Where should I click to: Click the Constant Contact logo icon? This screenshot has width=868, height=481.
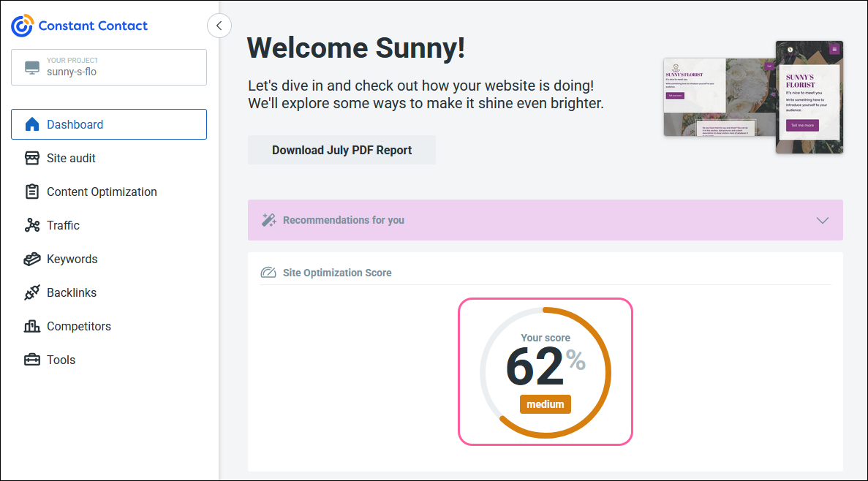pos(23,26)
